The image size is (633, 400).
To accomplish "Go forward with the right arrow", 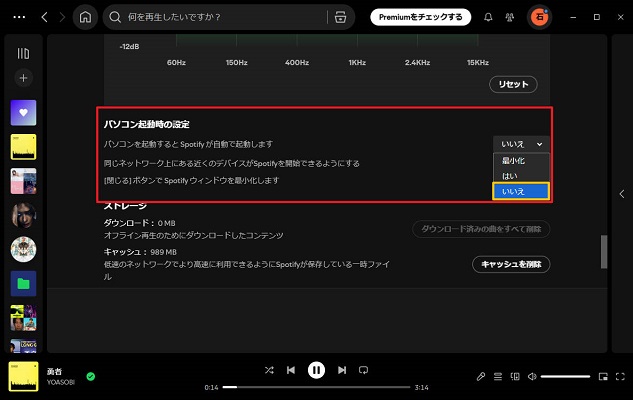I will pyautogui.click(x=62, y=17).
